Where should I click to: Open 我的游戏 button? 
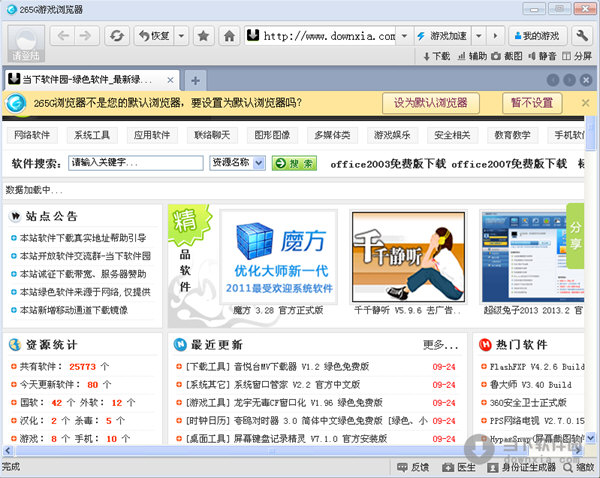(x=537, y=36)
